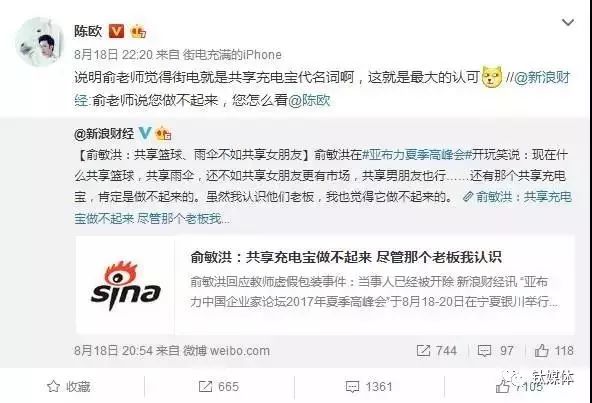Click the blue V badge beside 新浪财经
The image size is (592, 403).
pos(144,133)
